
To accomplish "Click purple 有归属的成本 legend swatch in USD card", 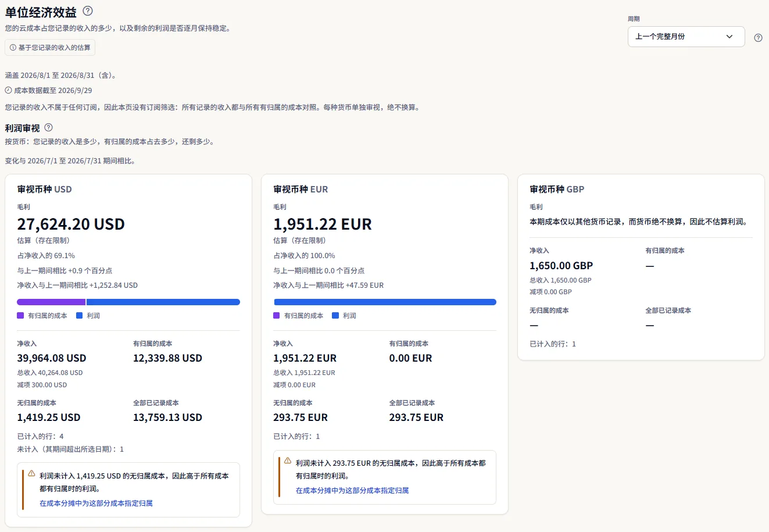I will click(20, 316).
